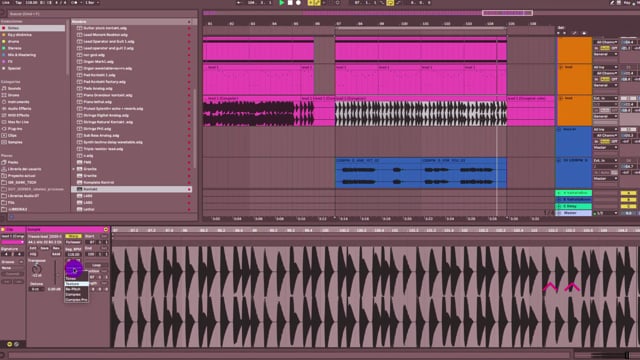Open General output dropdown of first track
Viewport: 640px width, 360px height.
pos(606,54)
